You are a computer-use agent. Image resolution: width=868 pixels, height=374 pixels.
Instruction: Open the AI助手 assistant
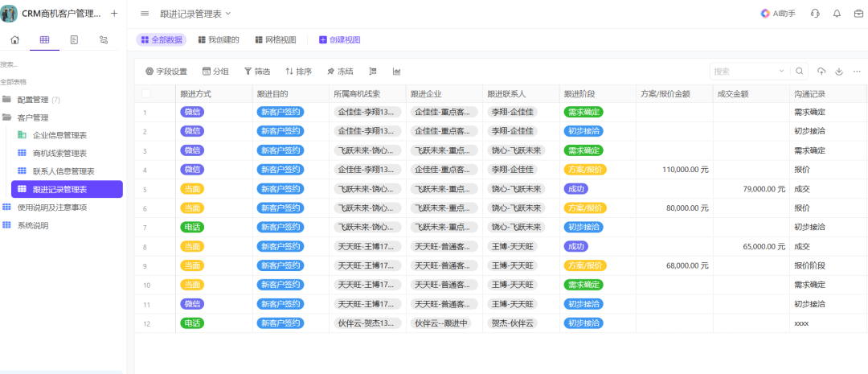click(x=778, y=14)
